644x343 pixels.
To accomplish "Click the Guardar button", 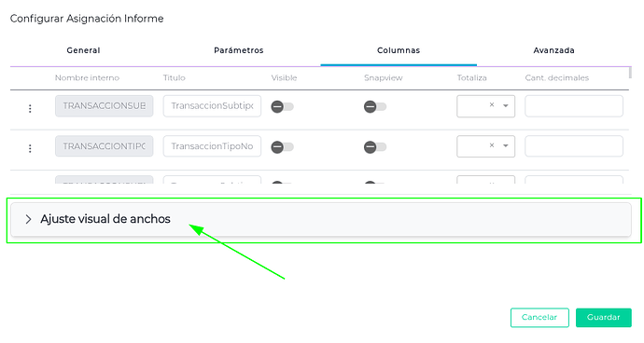I will coord(603,318).
